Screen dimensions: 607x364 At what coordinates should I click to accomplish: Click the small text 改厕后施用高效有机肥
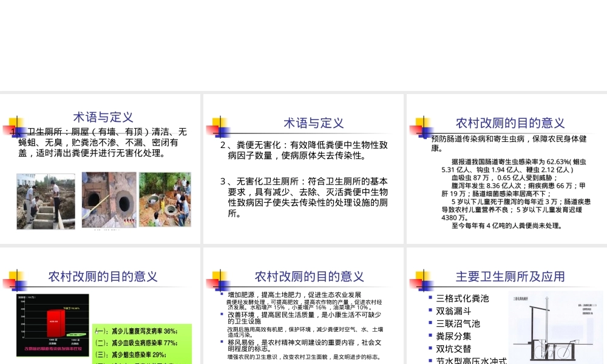[x=305, y=332]
